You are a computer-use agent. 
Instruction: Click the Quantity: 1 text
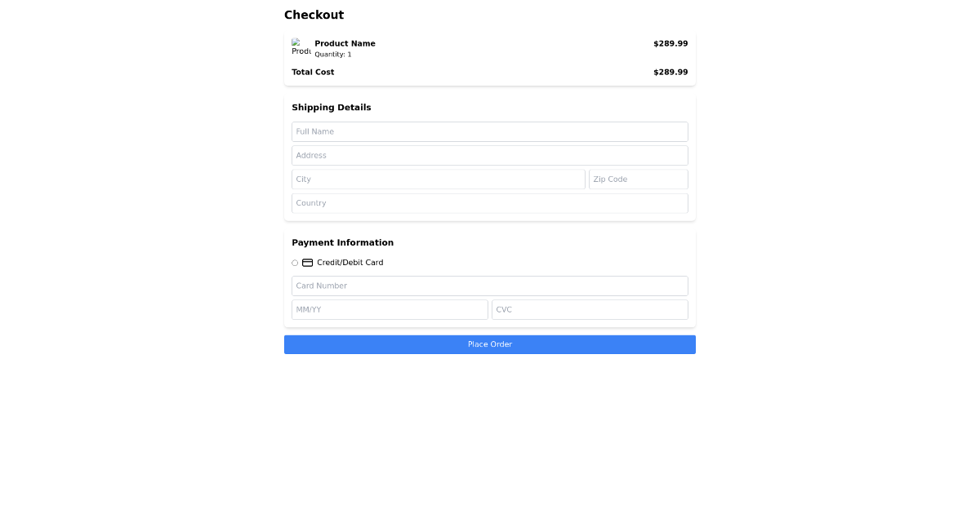click(333, 54)
